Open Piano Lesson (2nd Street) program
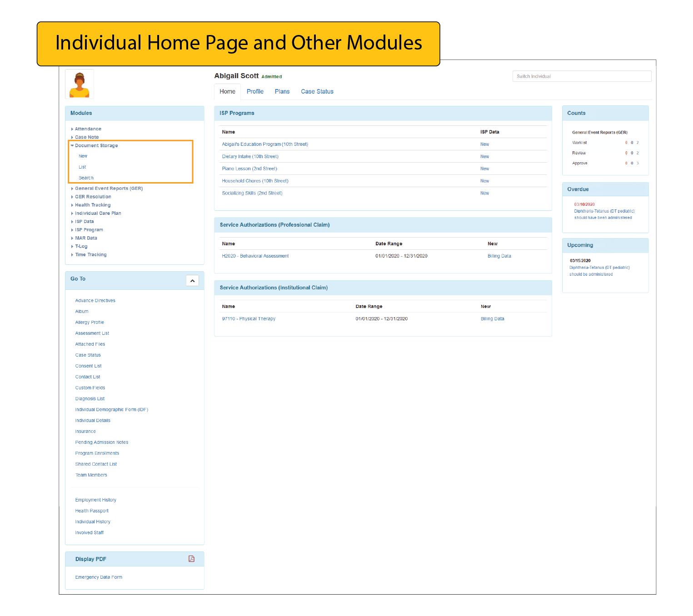 pos(249,169)
